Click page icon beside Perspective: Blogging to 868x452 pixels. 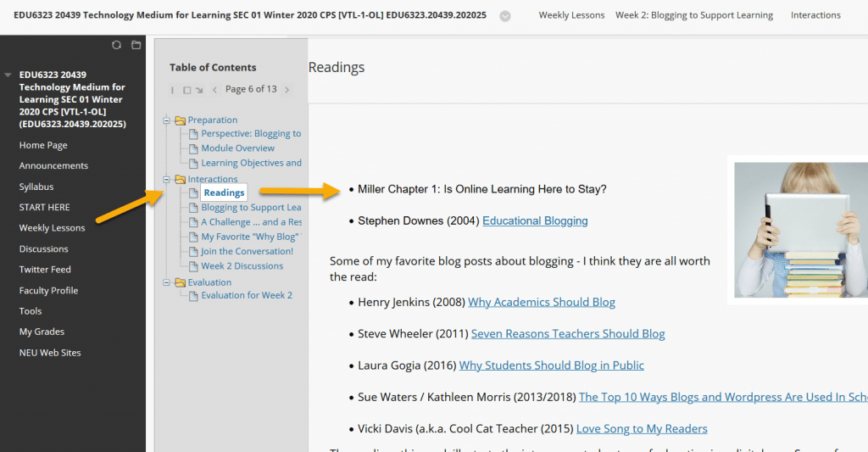tap(193, 134)
